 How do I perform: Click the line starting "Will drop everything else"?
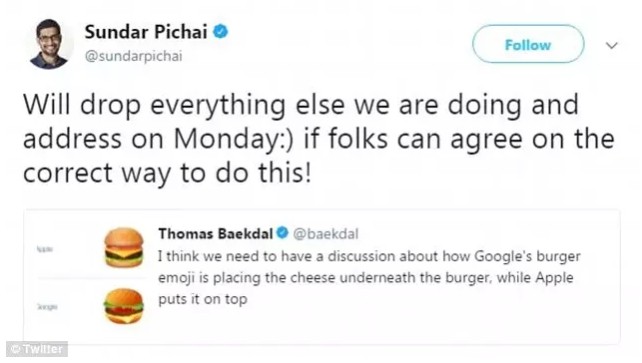click(301, 105)
